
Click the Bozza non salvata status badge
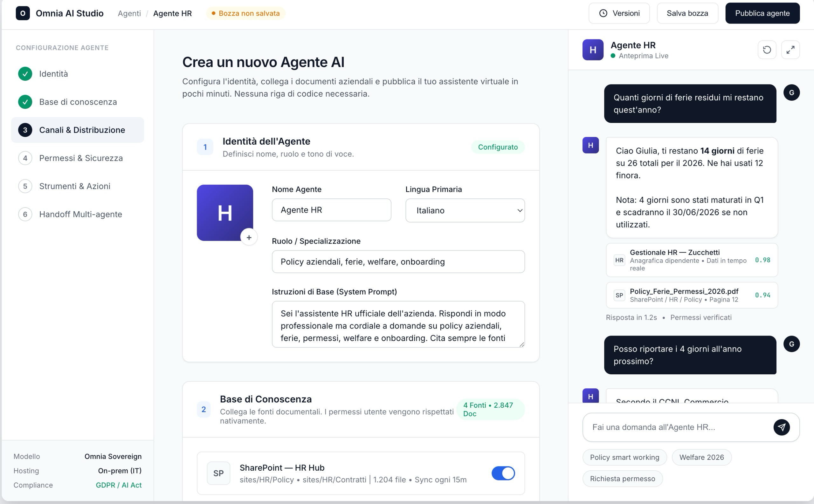coord(246,13)
